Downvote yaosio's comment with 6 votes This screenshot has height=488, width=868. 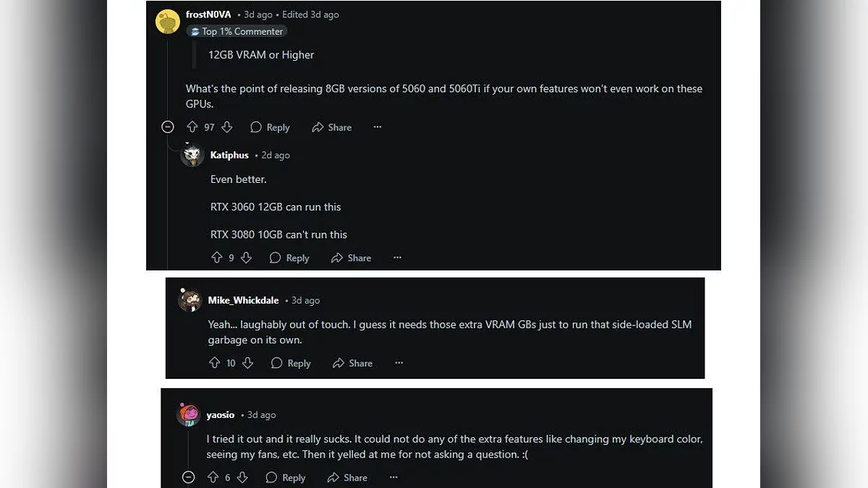tap(242, 477)
